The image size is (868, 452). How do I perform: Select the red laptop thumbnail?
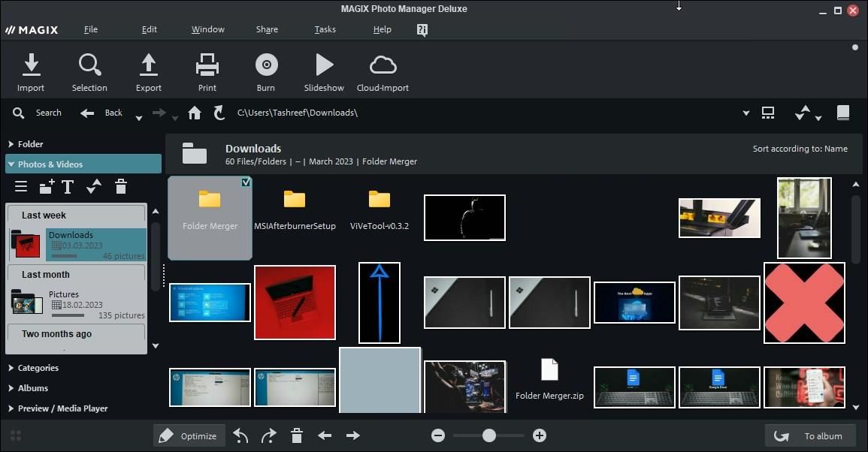point(295,302)
